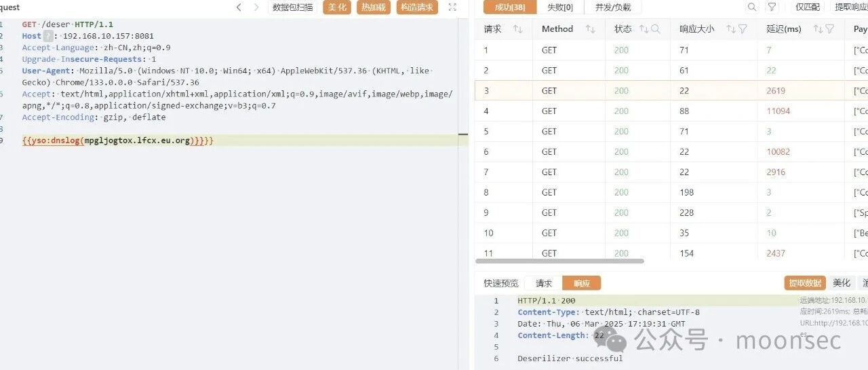Expand request editor to fullscreen
The image size is (868, 370).
453,7
